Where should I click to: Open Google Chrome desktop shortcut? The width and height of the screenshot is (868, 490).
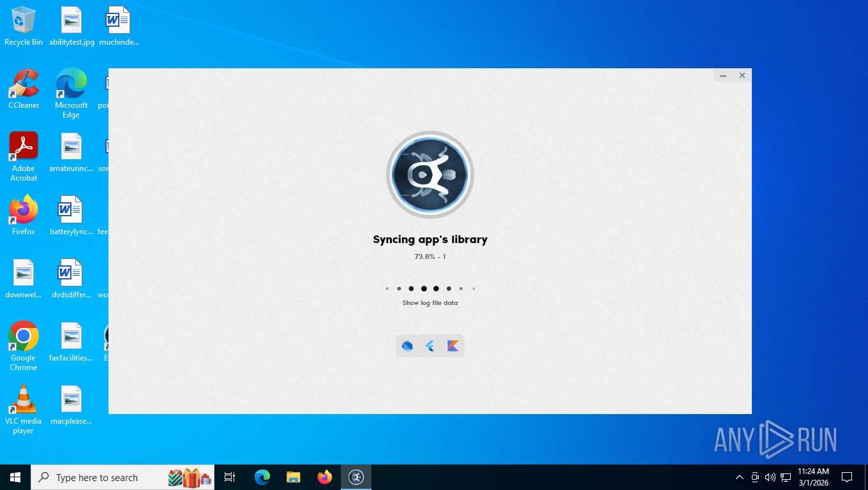point(24,346)
